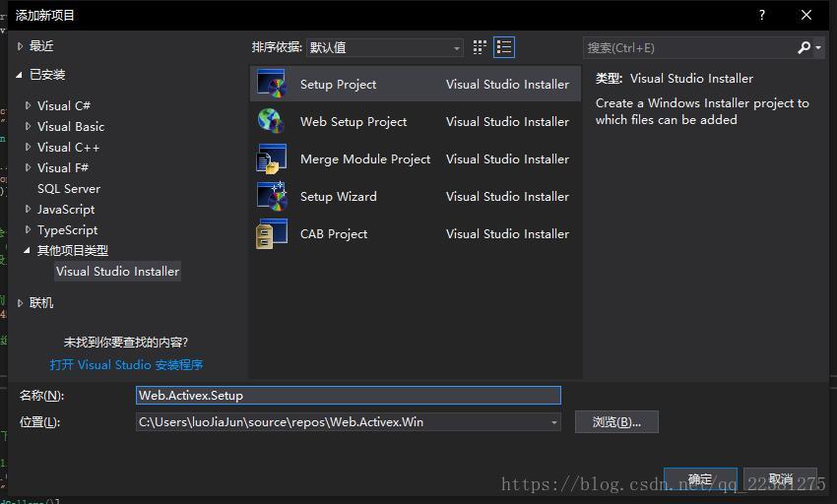The height and width of the screenshot is (504, 837).
Task: Focus the 名称 name input field
Action: [348, 395]
